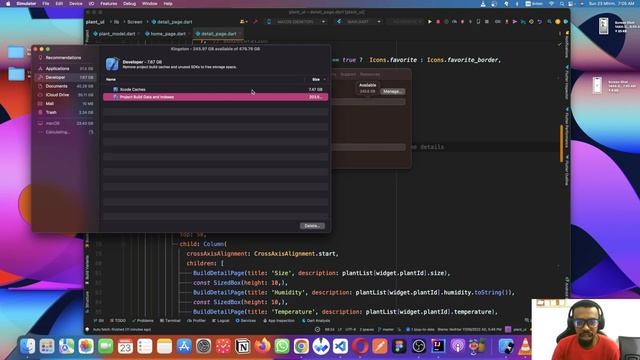Sort storage list by Size column
Screen dimensions: 640x360
[316, 80]
